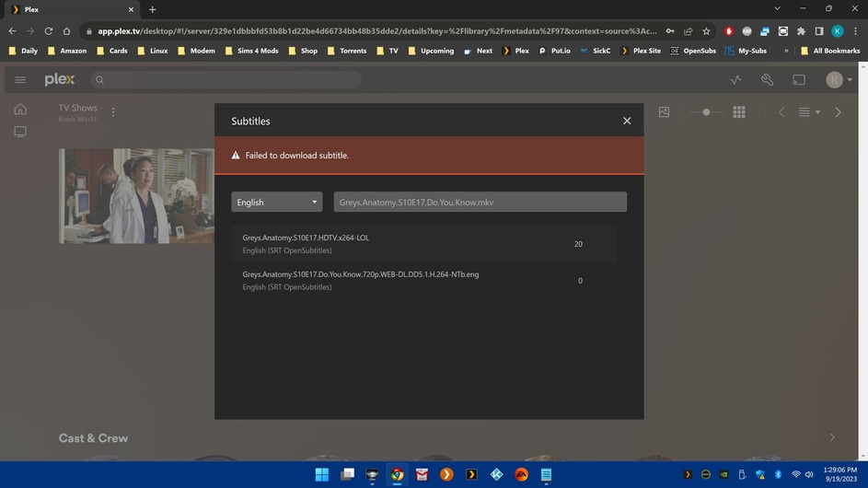868x488 pixels.
Task: Reload the browser page
Action: 49,31
